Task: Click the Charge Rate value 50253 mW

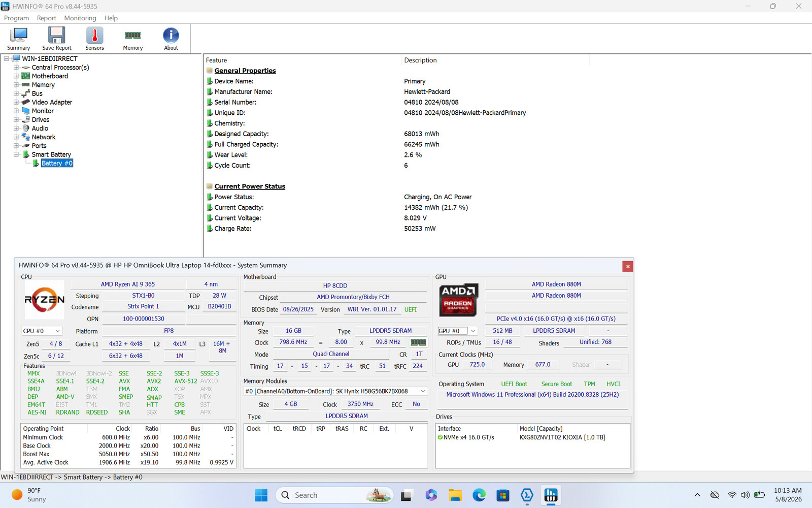Action: pos(420,229)
